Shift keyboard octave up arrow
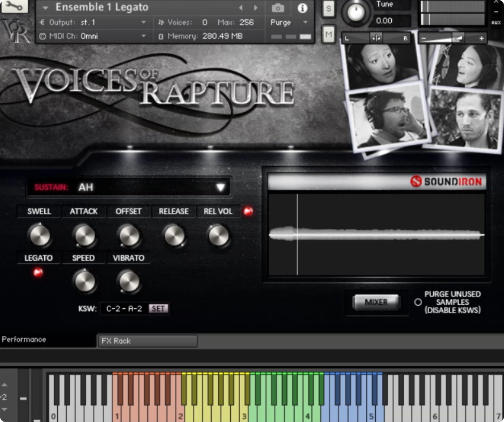Image resolution: width=504 pixels, height=422 pixels. [4, 384]
